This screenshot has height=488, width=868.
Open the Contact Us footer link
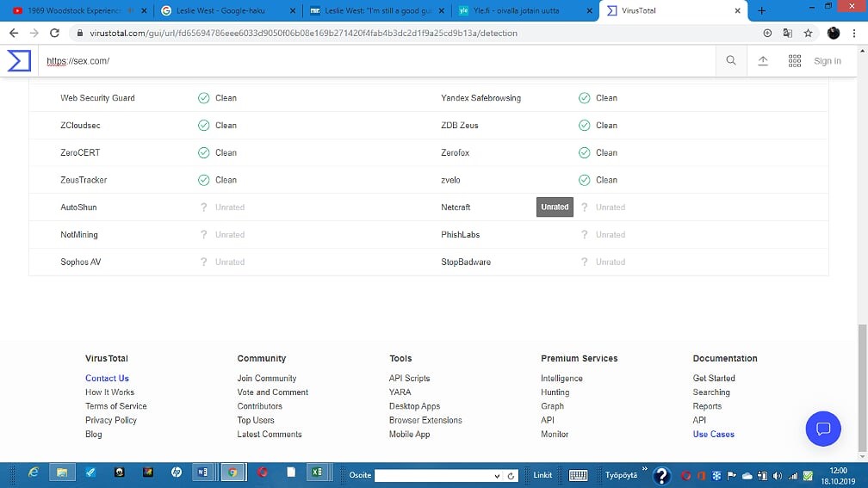(107, 378)
